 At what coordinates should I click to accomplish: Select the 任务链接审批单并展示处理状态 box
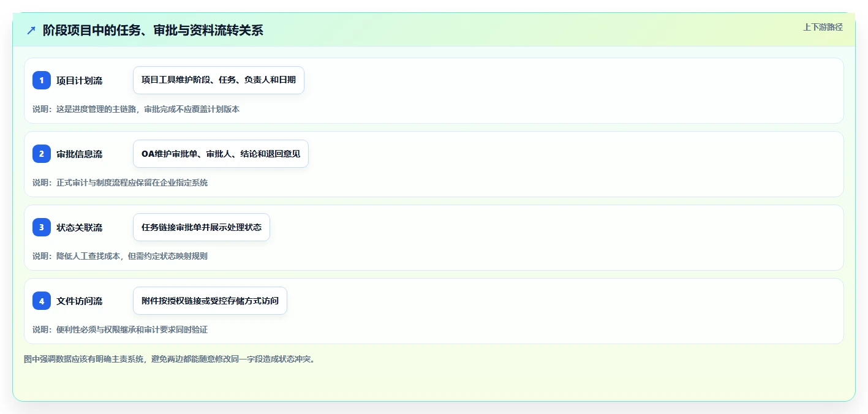pyautogui.click(x=202, y=227)
